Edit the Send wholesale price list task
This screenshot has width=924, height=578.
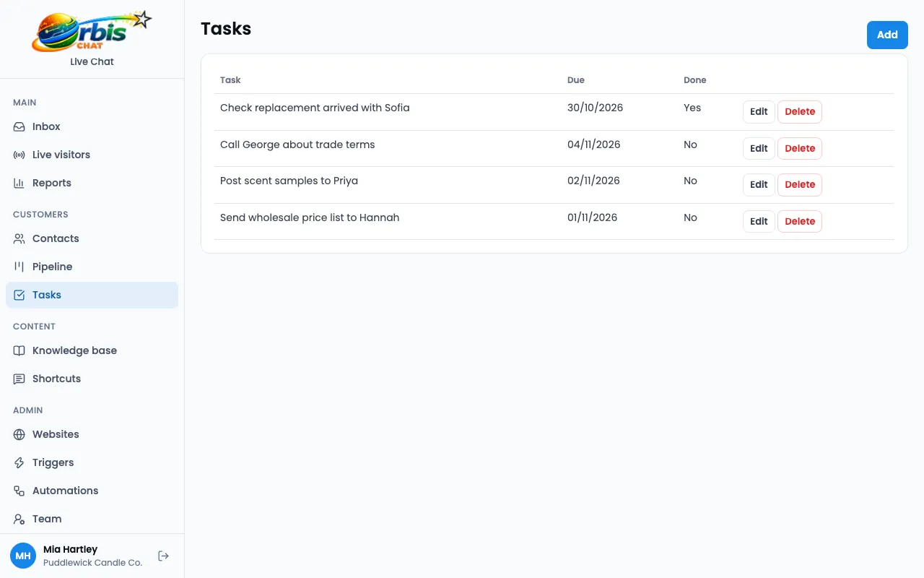[759, 221]
